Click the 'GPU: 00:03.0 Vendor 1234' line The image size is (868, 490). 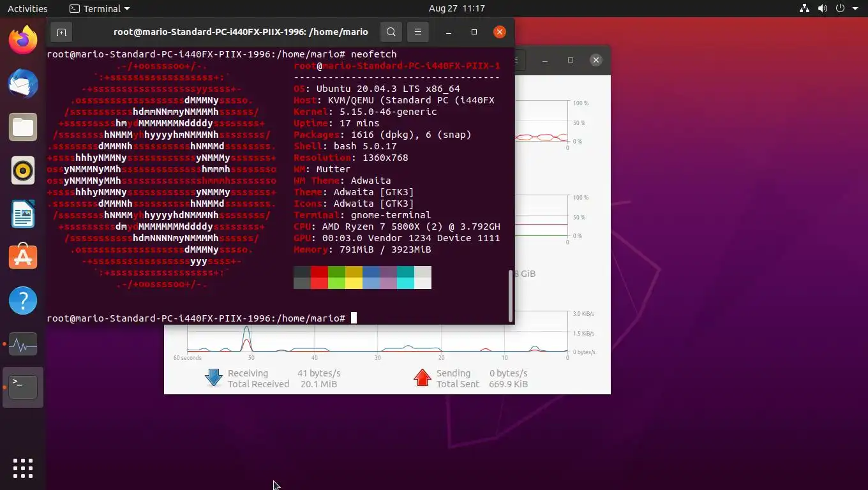pos(397,238)
